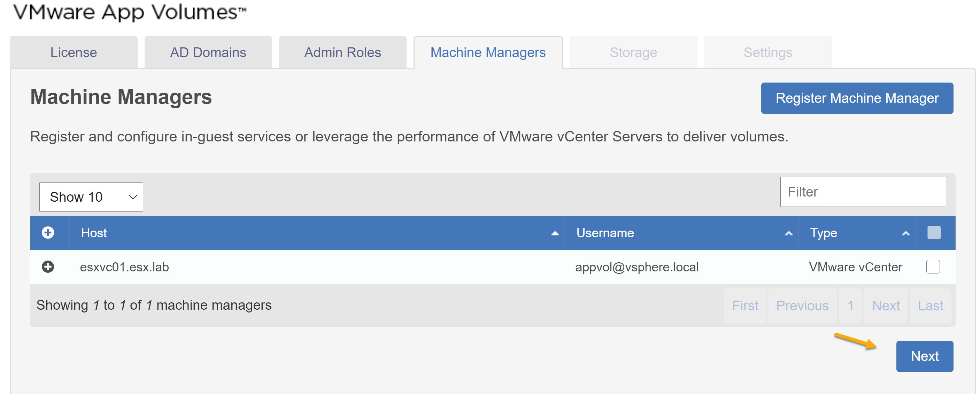Go to the Admin Roles tab
980x394 pixels.
click(x=342, y=53)
